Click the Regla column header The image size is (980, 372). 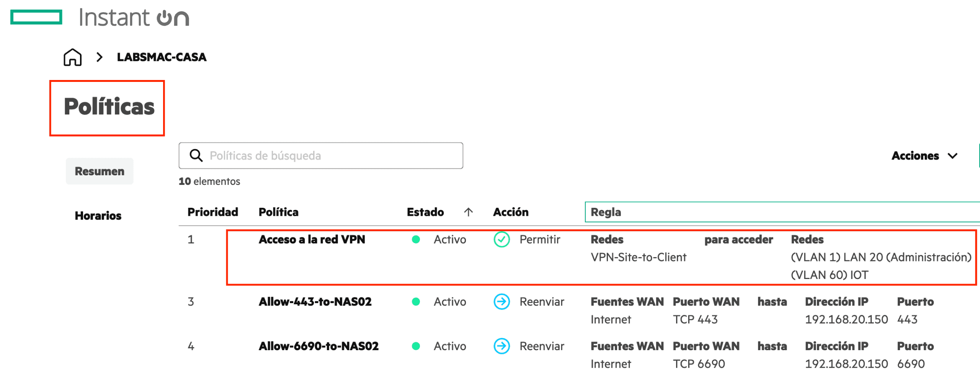(x=606, y=212)
